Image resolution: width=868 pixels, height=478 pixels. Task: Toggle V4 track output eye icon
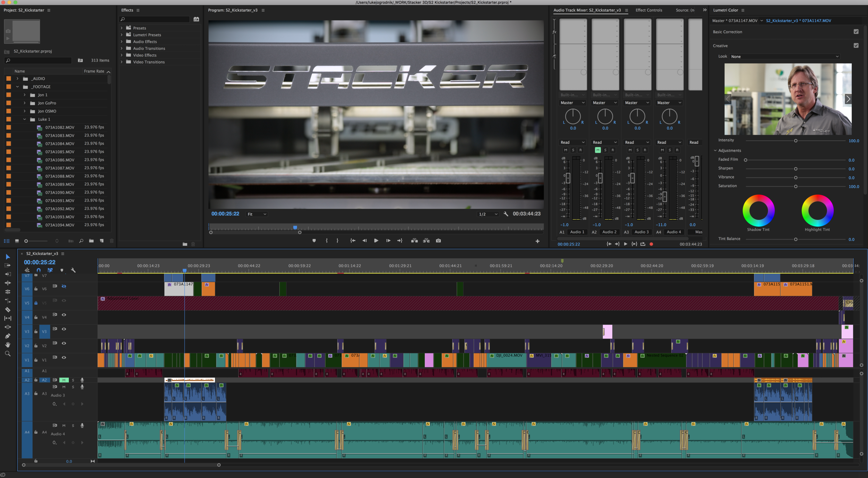[64, 315]
